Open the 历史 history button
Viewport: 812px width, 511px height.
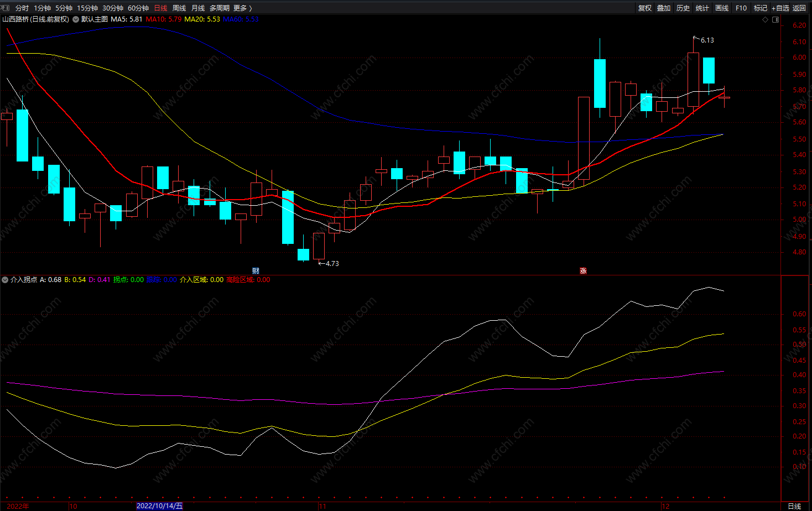(x=683, y=8)
